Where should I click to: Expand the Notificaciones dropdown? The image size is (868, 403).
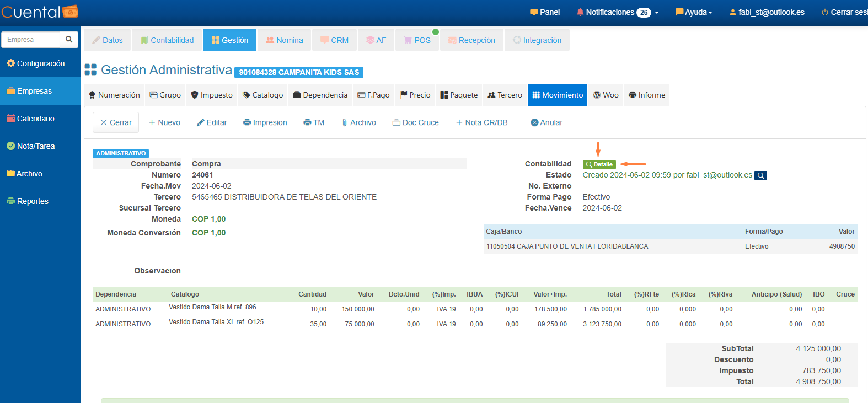618,12
